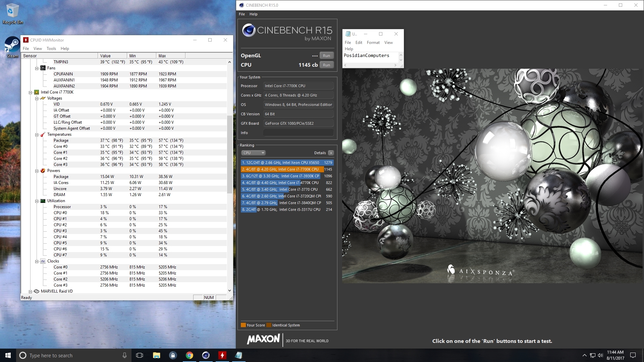This screenshot has width=644, height=362.
Task: Open HWMonitor Tools menu
Action: tap(51, 49)
